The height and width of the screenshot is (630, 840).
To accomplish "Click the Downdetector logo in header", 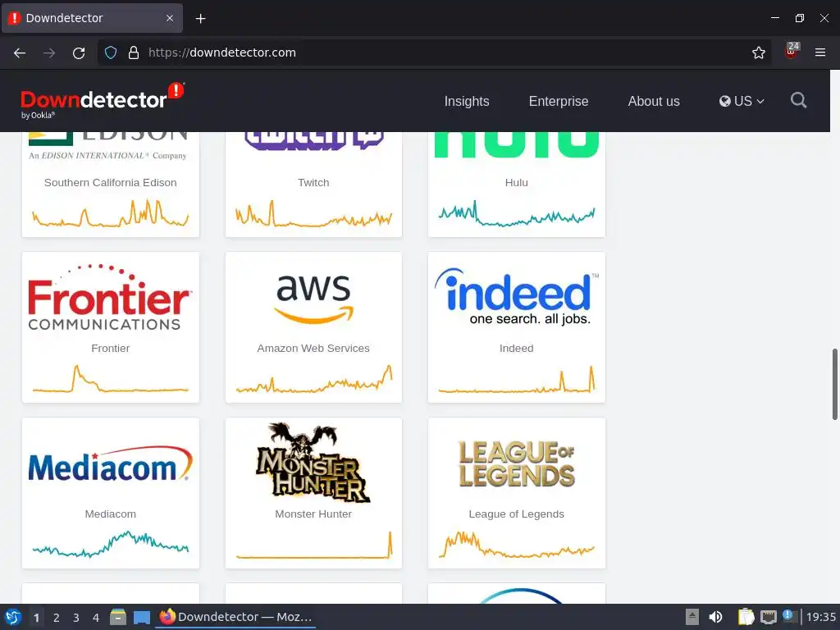I will tap(103, 100).
